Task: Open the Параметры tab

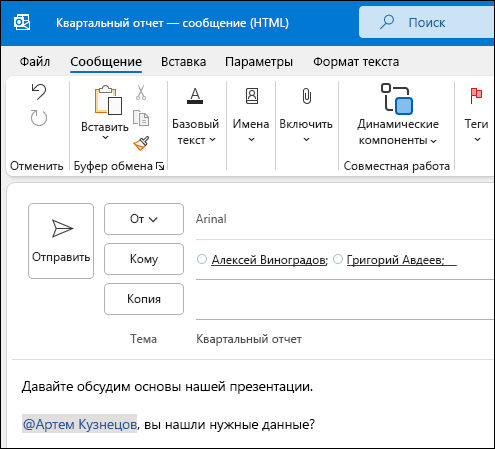Action: point(259,62)
